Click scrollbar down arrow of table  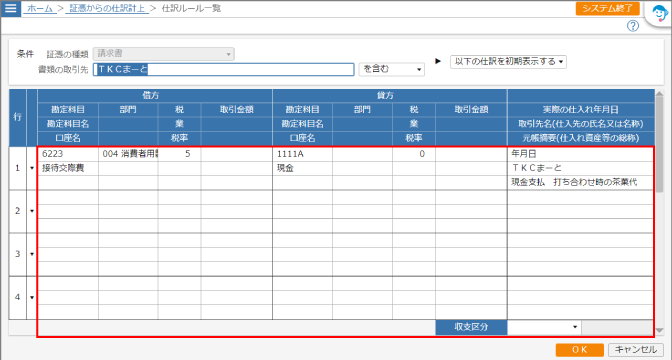coord(659,330)
